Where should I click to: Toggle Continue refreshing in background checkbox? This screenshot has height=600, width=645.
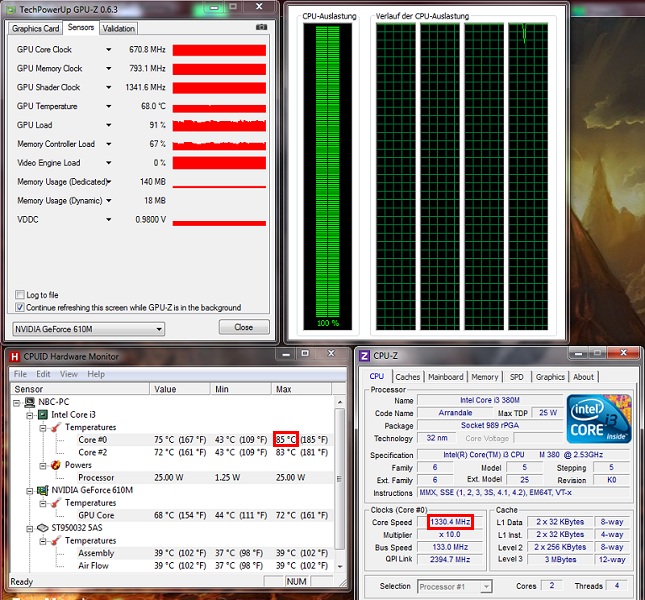[x=19, y=307]
